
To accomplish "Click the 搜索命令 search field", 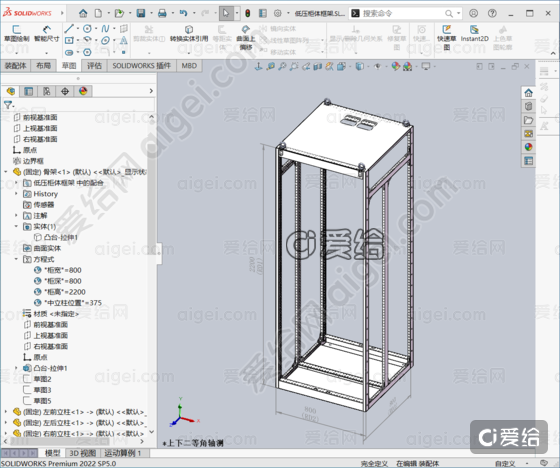I will click(x=404, y=14).
